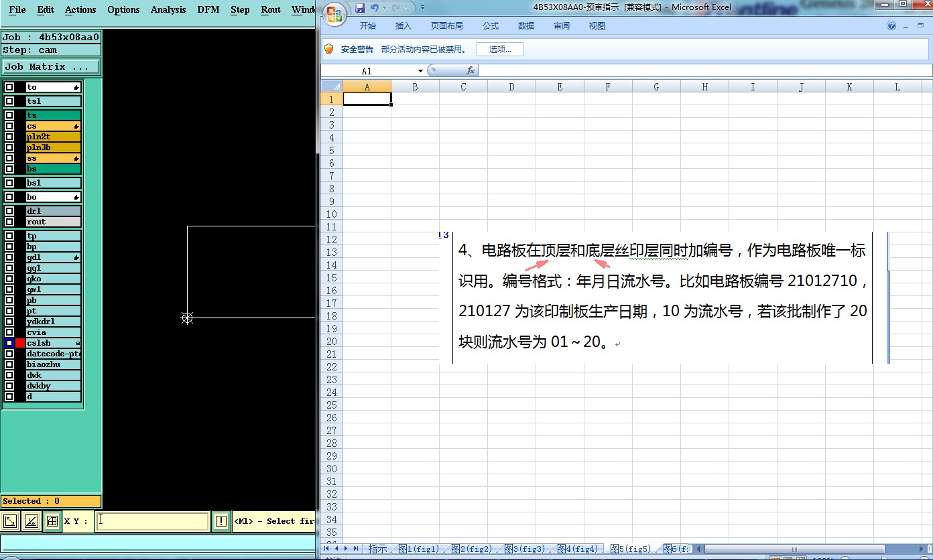Click the fx insert function icon
The image size is (933, 560).
(471, 70)
